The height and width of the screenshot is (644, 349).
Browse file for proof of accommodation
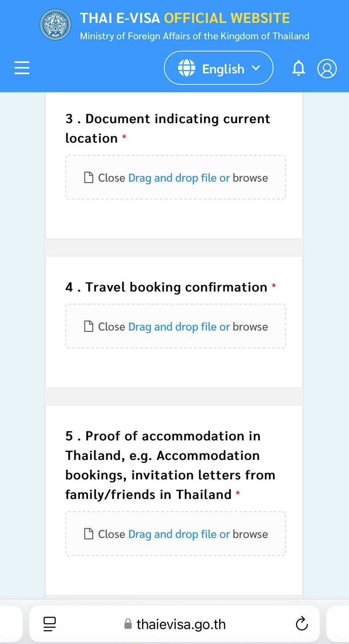click(250, 534)
